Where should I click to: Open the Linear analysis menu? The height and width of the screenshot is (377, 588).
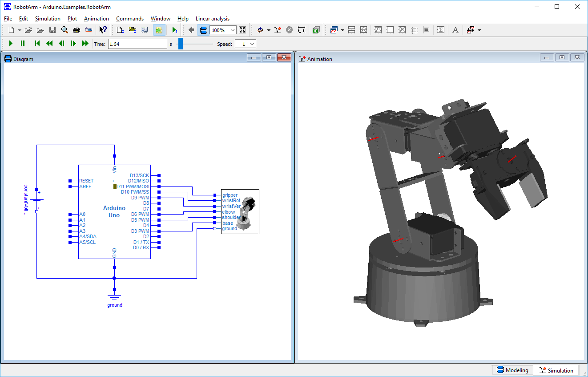click(213, 19)
